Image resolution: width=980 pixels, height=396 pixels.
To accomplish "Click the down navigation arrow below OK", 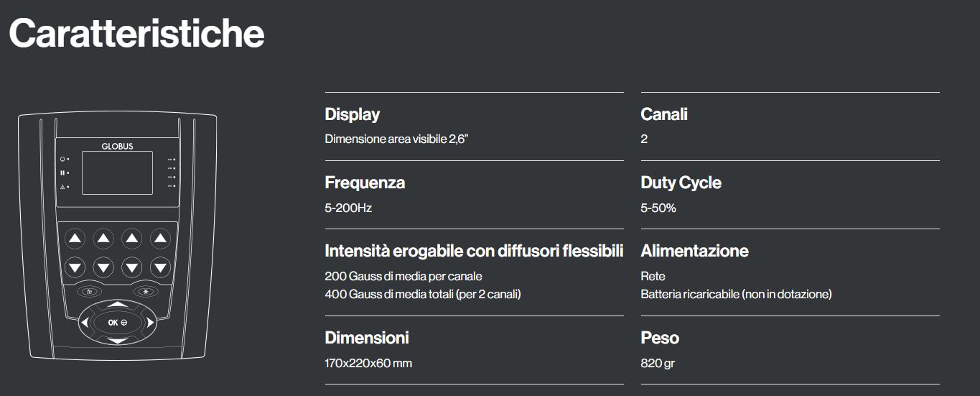I will (x=117, y=340).
